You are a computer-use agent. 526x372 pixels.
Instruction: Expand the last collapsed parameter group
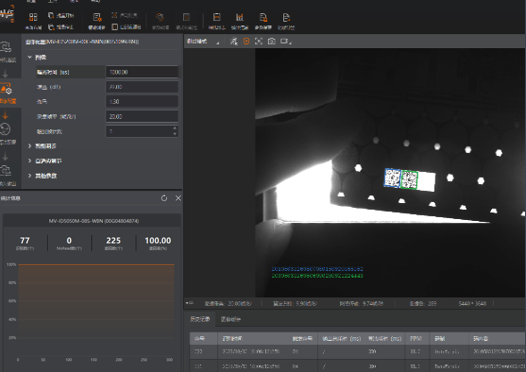click(30, 175)
